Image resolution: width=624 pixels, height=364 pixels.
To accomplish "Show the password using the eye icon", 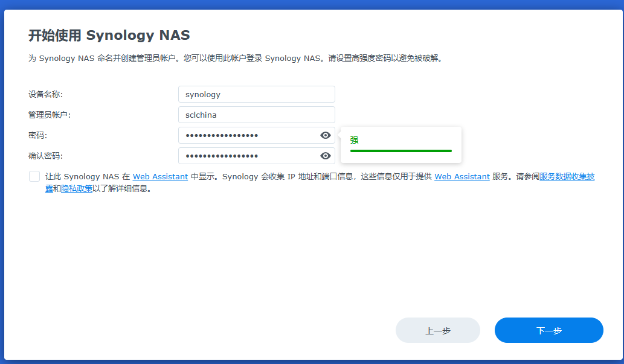I will pyautogui.click(x=326, y=135).
